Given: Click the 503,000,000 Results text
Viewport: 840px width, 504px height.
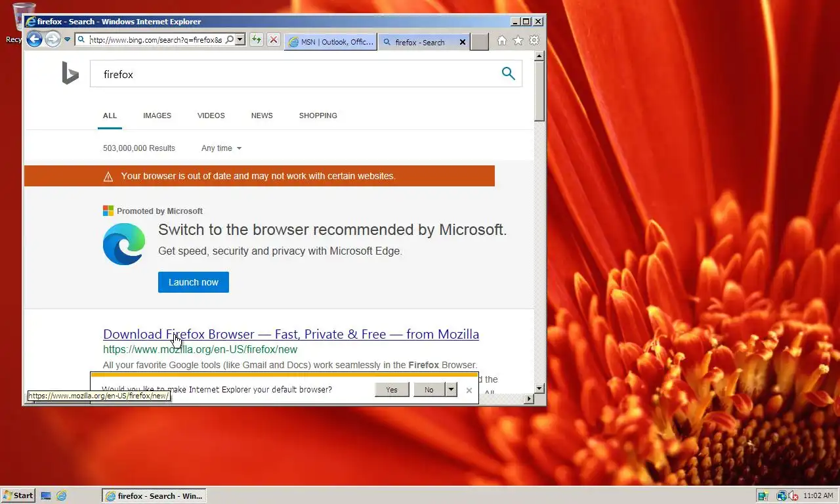Looking at the screenshot, I should (139, 148).
